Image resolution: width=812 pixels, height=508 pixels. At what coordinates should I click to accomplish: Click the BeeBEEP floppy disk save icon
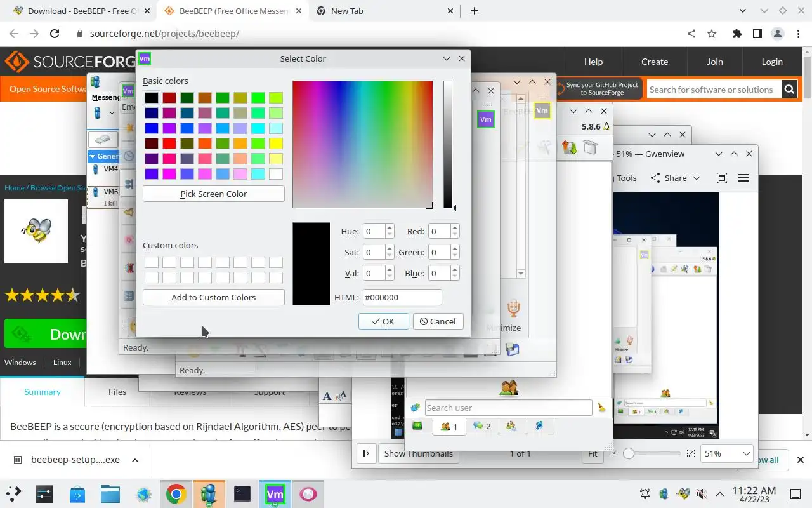coord(513,349)
